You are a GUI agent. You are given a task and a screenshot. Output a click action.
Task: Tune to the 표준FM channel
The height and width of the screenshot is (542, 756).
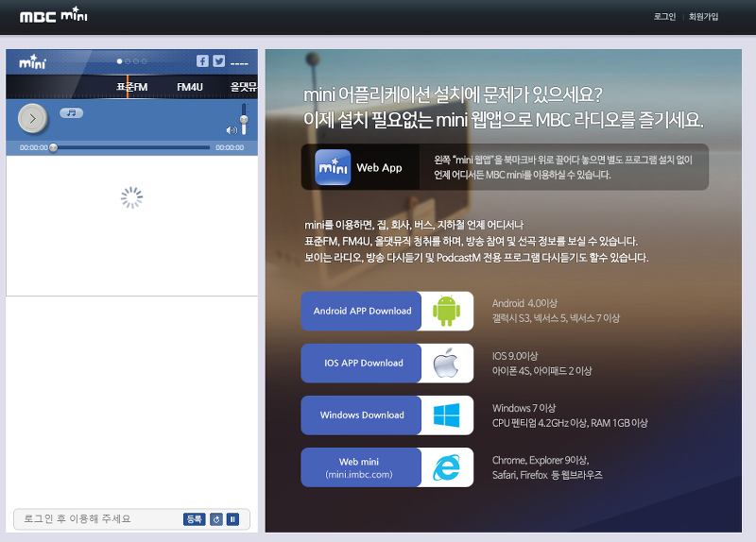pos(131,87)
